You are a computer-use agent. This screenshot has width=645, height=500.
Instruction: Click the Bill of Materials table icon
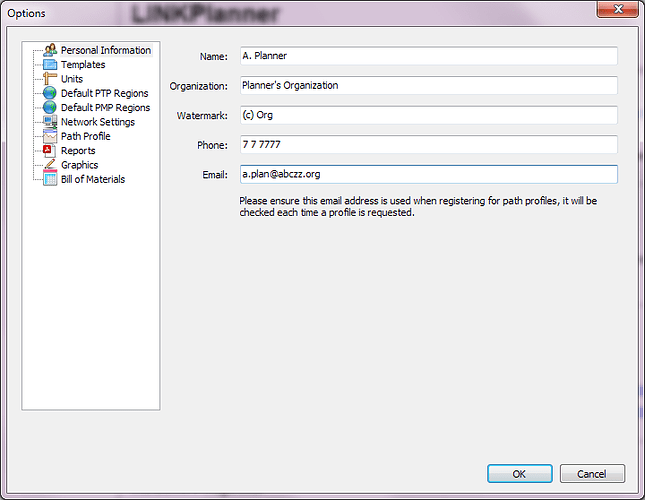(50, 179)
